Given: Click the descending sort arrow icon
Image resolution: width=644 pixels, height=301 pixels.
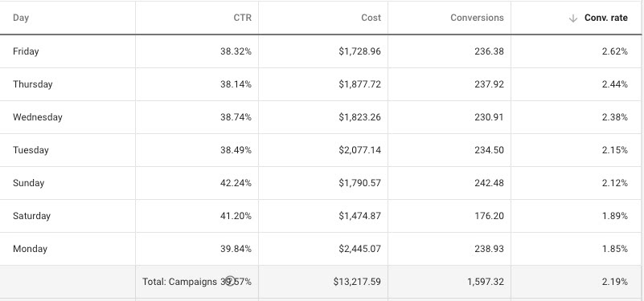Looking at the screenshot, I should (x=573, y=18).
